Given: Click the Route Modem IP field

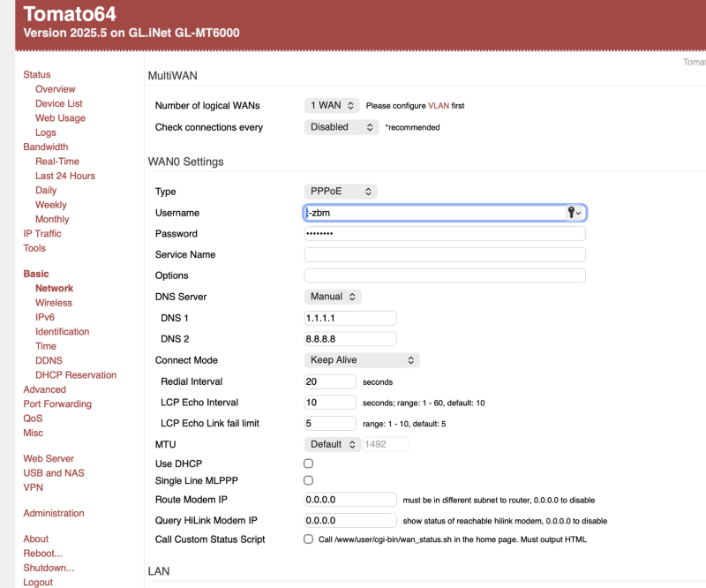Looking at the screenshot, I should tap(350, 500).
